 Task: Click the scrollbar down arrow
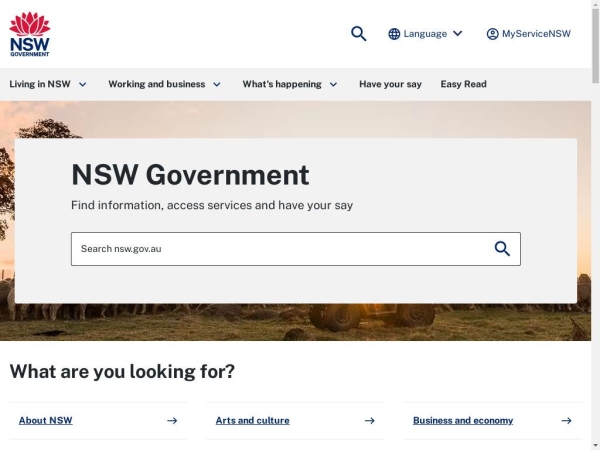click(595, 446)
